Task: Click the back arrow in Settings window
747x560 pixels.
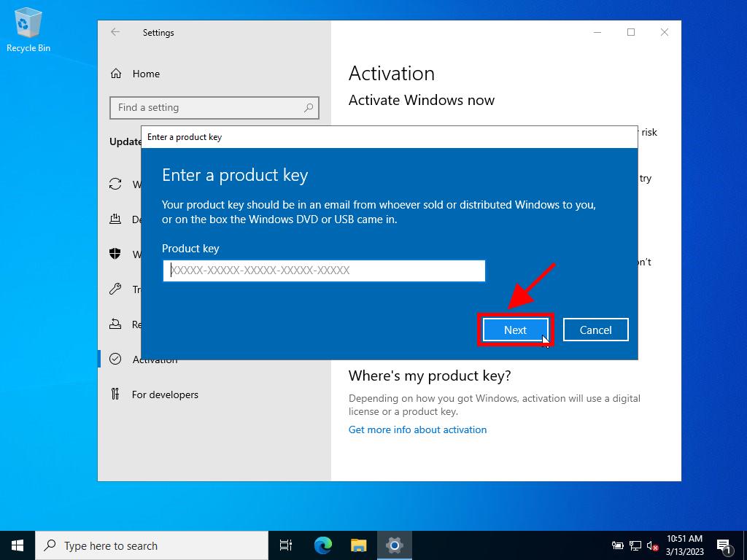Action: [115, 32]
